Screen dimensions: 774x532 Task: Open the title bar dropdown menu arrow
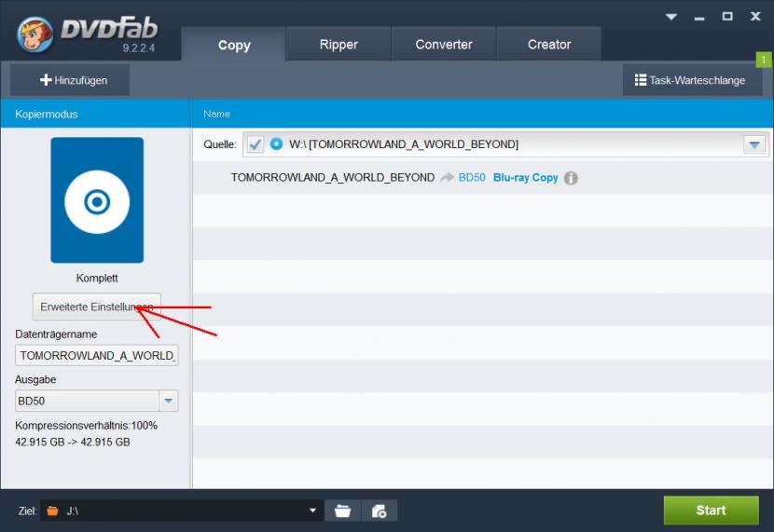pyautogui.click(x=670, y=17)
